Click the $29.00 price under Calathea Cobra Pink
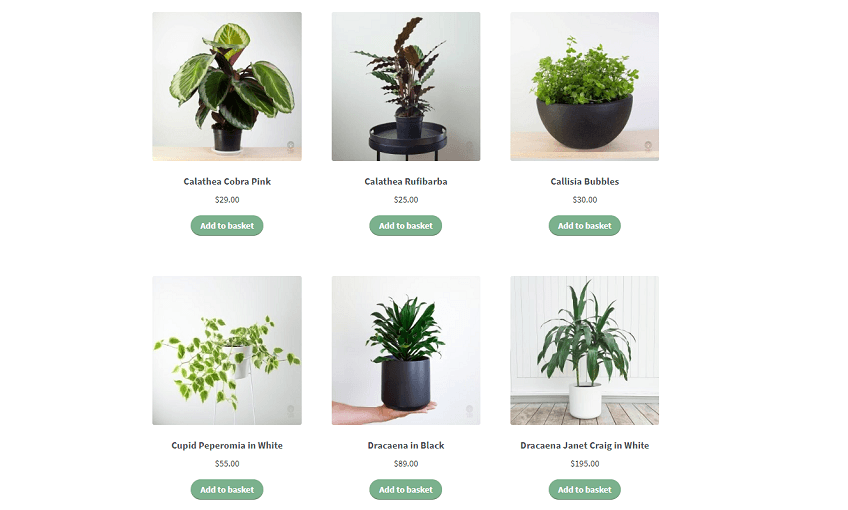The height and width of the screenshot is (510, 848). [227, 200]
